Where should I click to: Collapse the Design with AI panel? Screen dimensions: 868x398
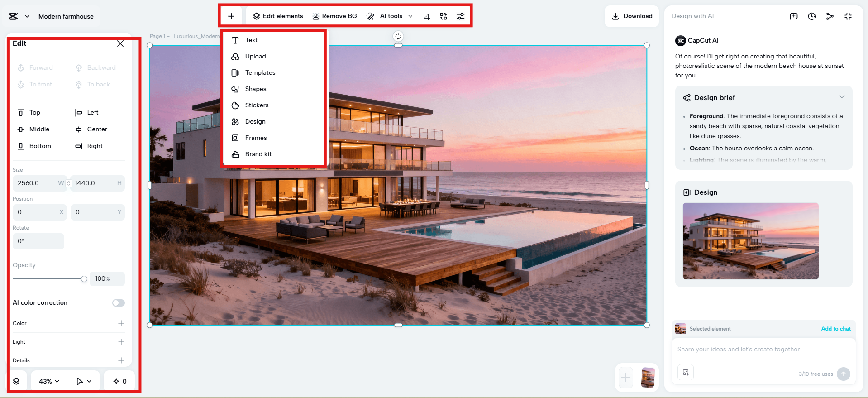click(x=848, y=16)
